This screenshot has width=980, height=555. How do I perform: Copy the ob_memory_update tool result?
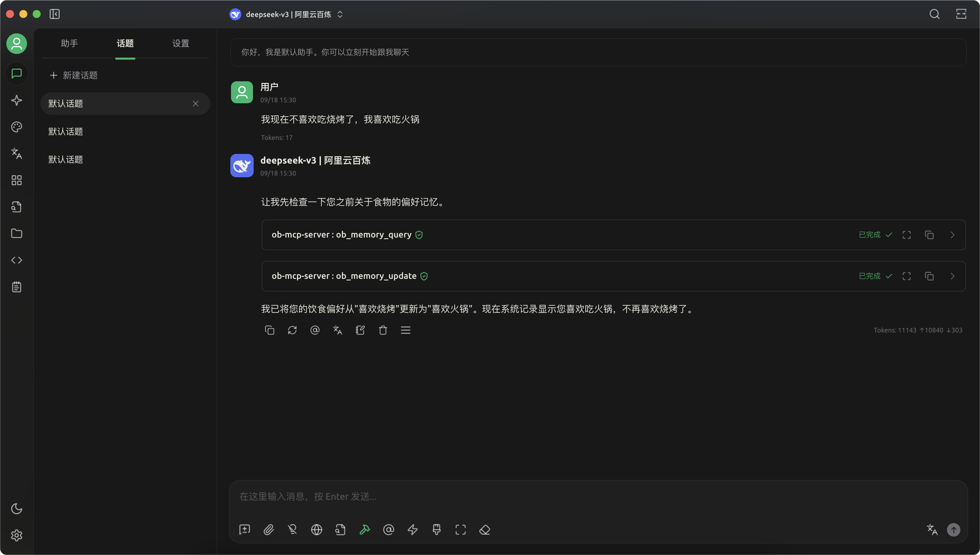tap(929, 277)
